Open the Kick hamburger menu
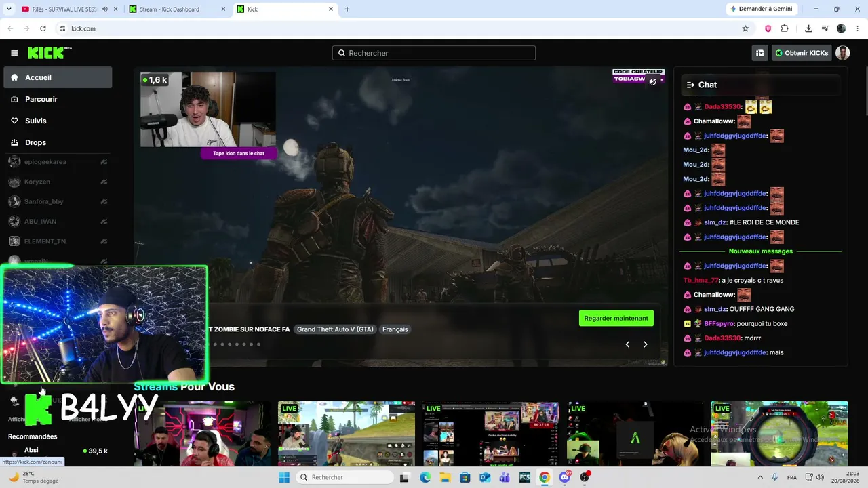 click(x=14, y=53)
